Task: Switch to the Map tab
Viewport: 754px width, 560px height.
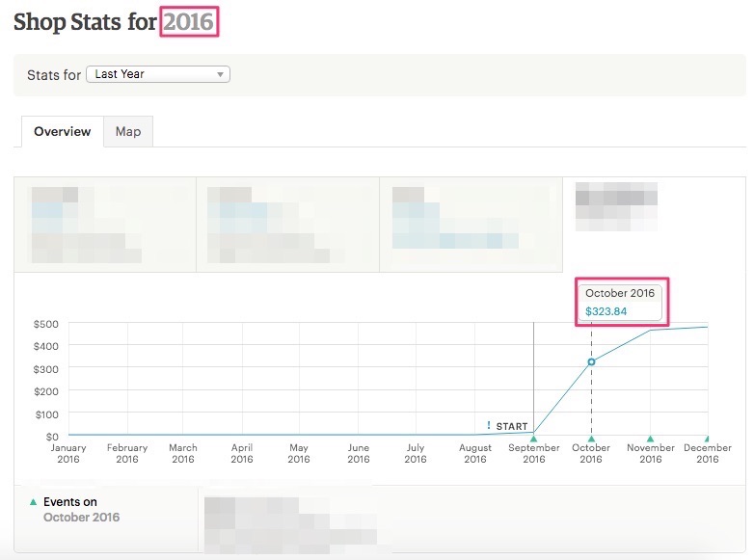Action: tap(128, 132)
